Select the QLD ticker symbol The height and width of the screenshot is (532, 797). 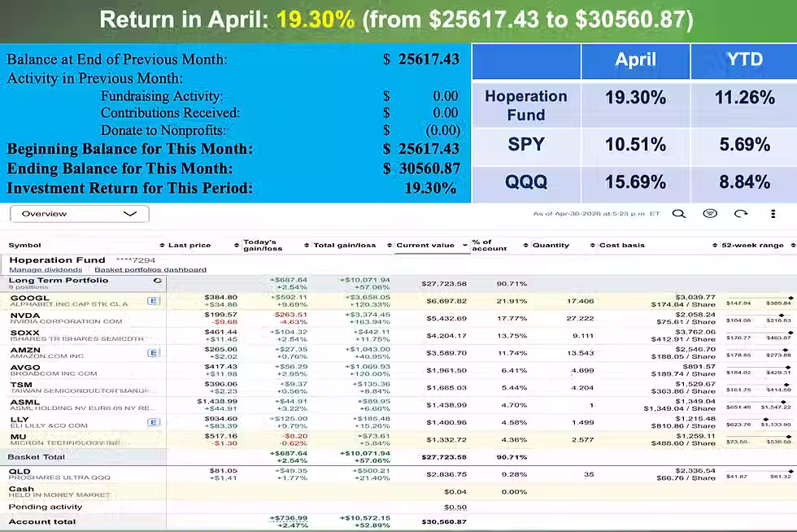coord(20,472)
